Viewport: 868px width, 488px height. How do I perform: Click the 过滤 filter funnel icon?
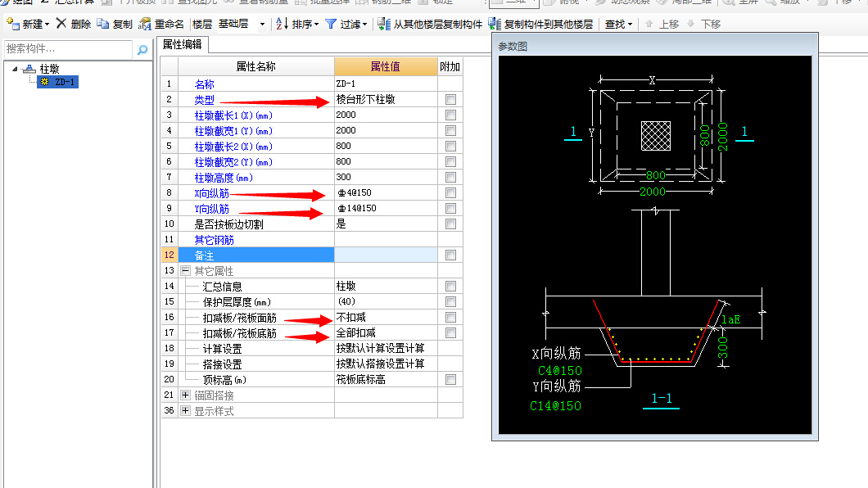(x=331, y=24)
